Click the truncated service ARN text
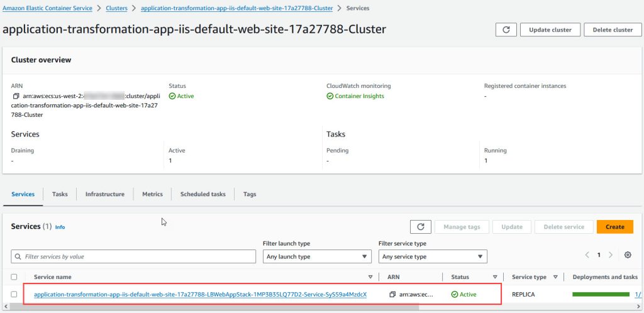This screenshot has width=644, height=313. [x=416, y=295]
